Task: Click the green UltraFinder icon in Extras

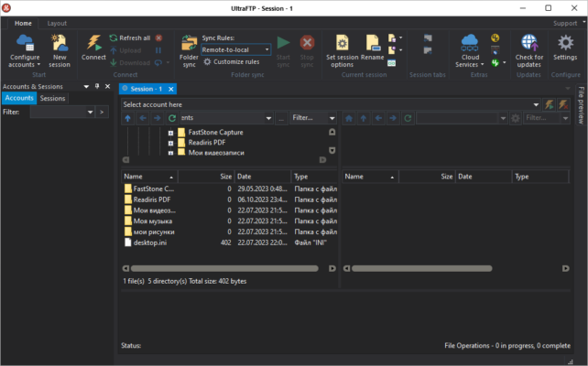Action: point(495,62)
